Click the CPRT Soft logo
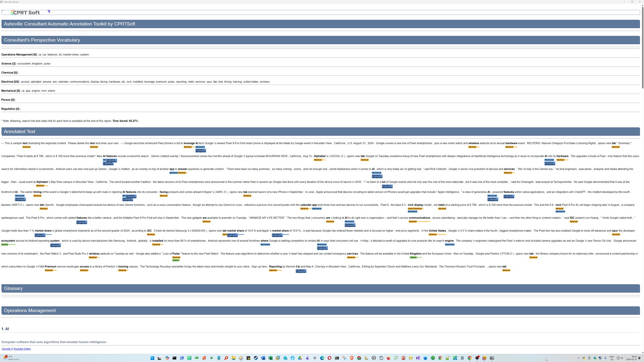 [26, 12]
